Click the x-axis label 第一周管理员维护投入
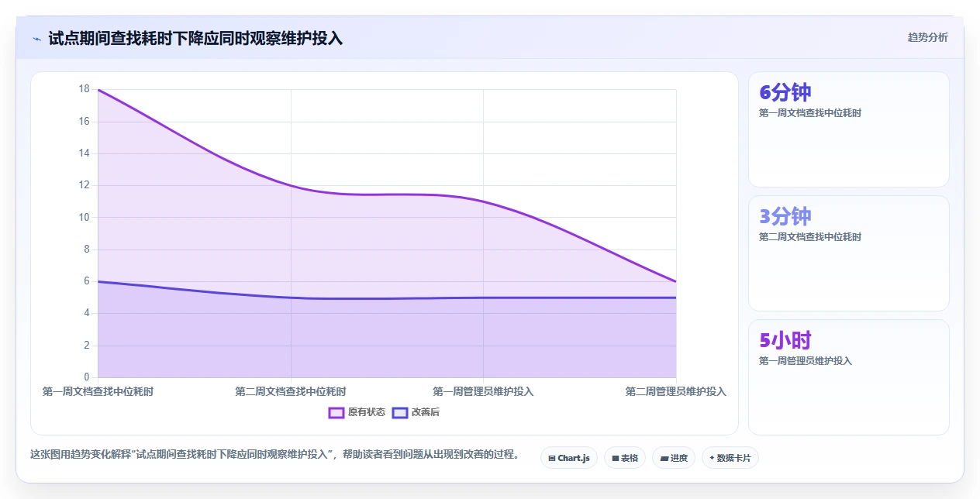 click(x=483, y=392)
